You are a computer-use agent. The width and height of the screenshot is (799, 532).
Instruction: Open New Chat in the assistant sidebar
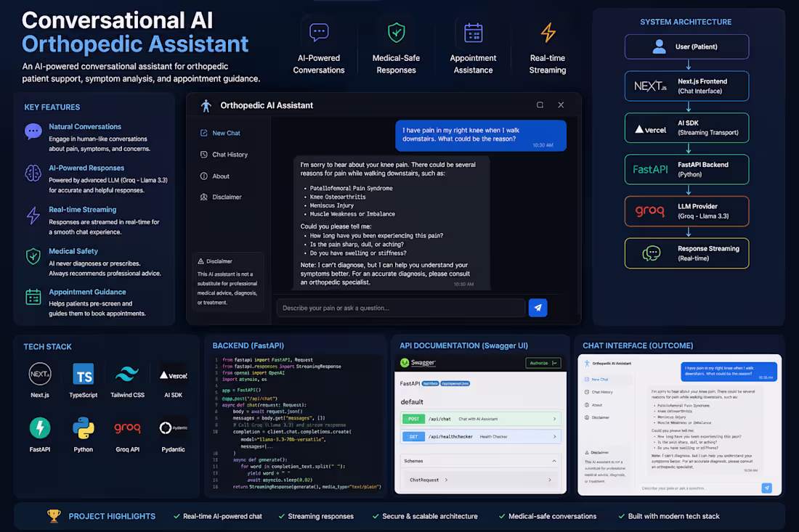click(226, 133)
